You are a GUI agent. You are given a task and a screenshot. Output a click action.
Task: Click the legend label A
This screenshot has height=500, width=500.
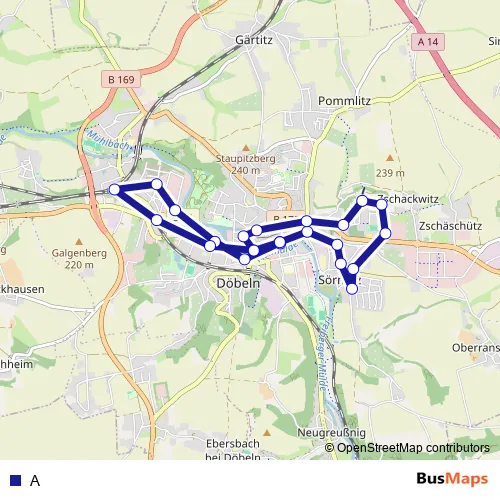click(x=35, y=481)
